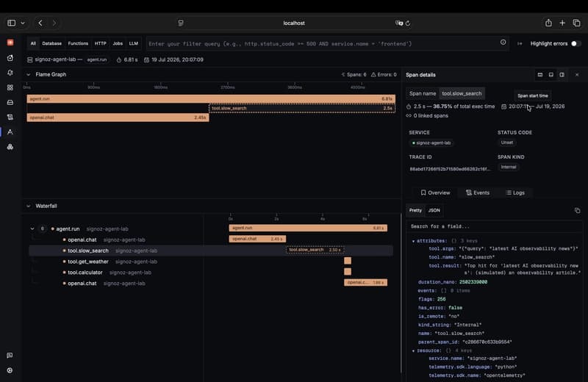Open the browser sidebar dropdown chevron

click(x=23, y=23)
